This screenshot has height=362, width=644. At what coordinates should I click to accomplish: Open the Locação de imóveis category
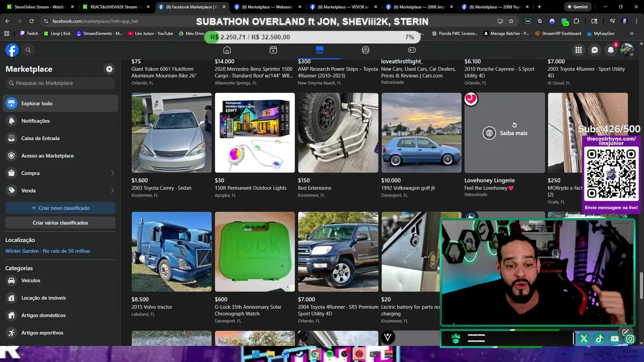(x=60, y=298)
